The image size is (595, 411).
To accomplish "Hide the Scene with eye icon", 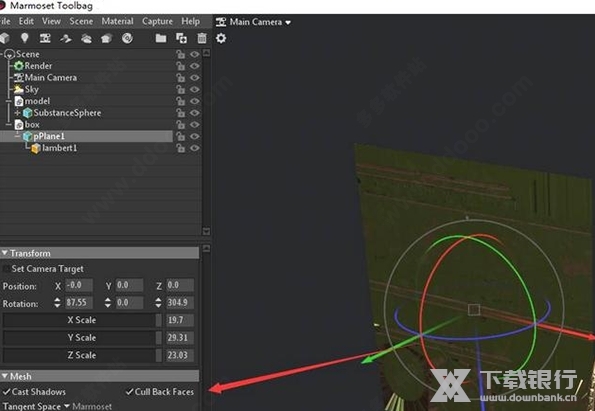I will click(195, 55).
